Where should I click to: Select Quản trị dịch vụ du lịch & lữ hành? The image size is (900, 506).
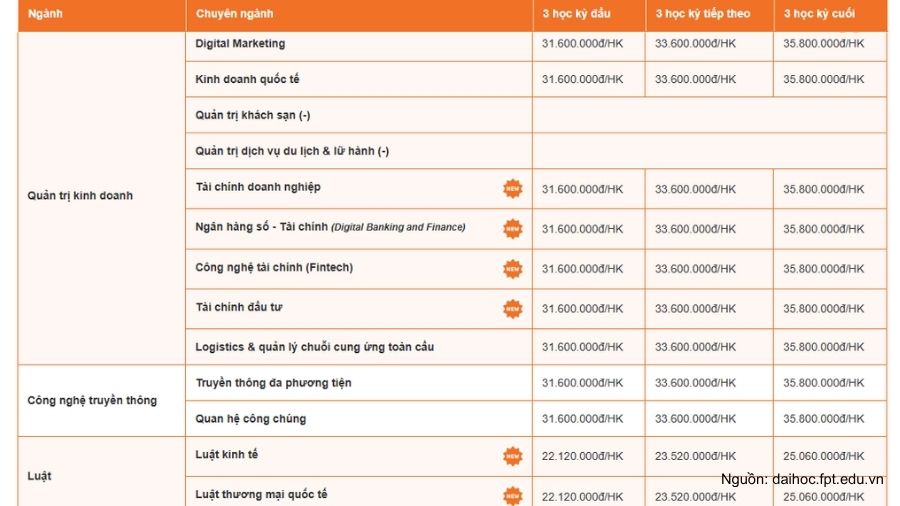[292, 151]
